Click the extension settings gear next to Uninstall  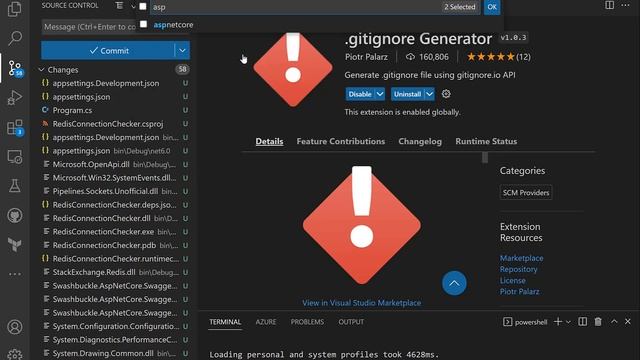pos(446,94)
